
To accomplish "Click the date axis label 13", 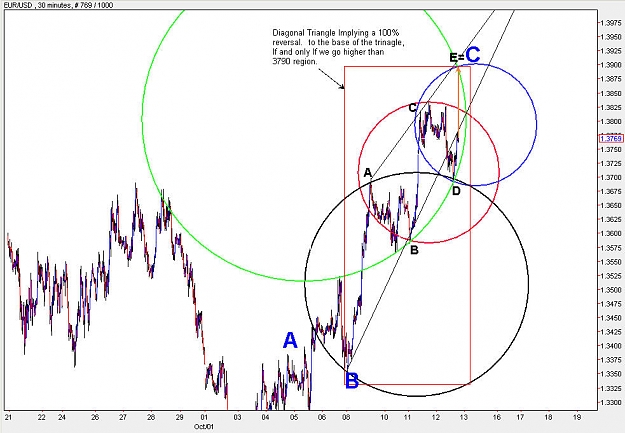I will pos(464,417).
